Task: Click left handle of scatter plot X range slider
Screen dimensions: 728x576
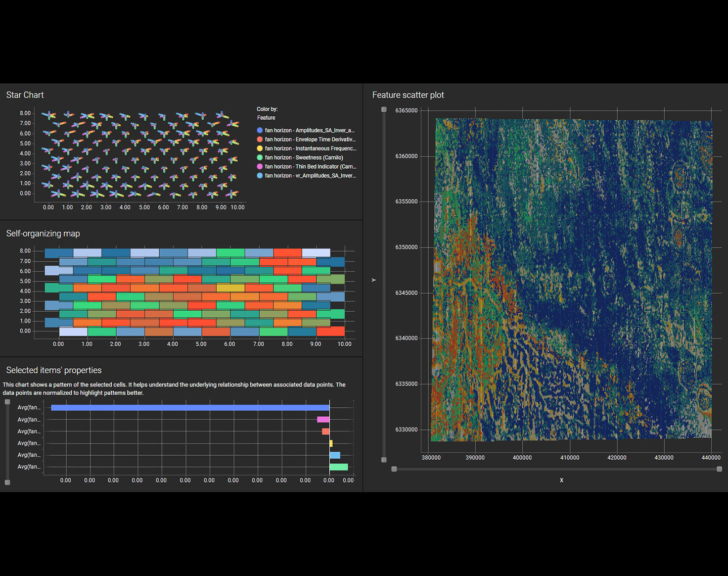Action: 394,469
